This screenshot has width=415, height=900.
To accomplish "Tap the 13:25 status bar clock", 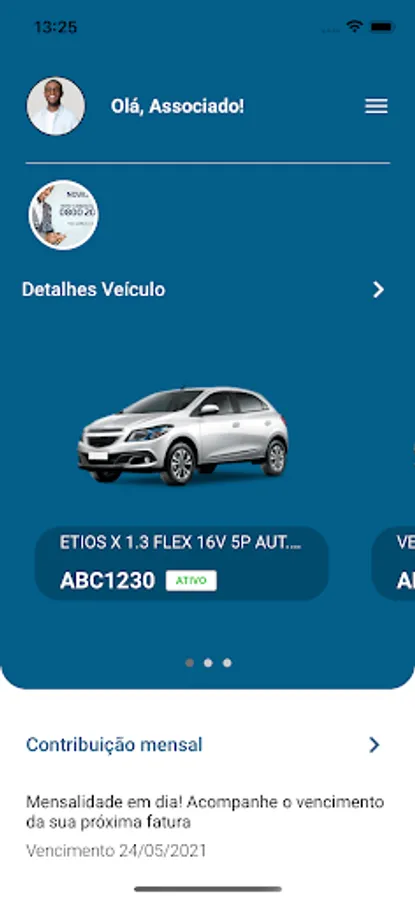I will point(56,27).
